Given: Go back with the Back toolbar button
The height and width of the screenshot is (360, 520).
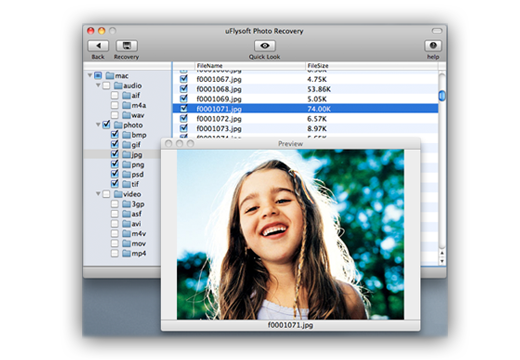Looking at the screenshot, I should (x=98, y=46).
